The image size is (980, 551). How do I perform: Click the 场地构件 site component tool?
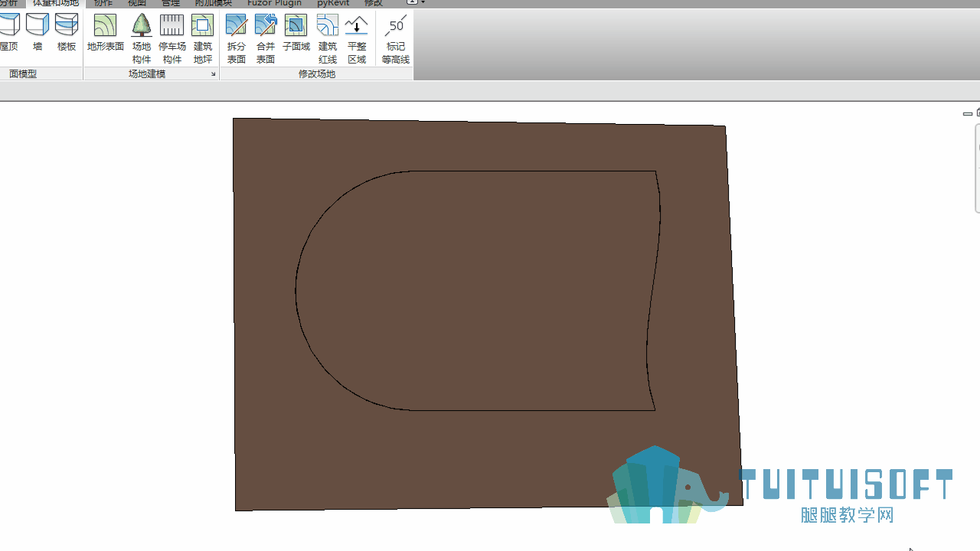point(142,38)
